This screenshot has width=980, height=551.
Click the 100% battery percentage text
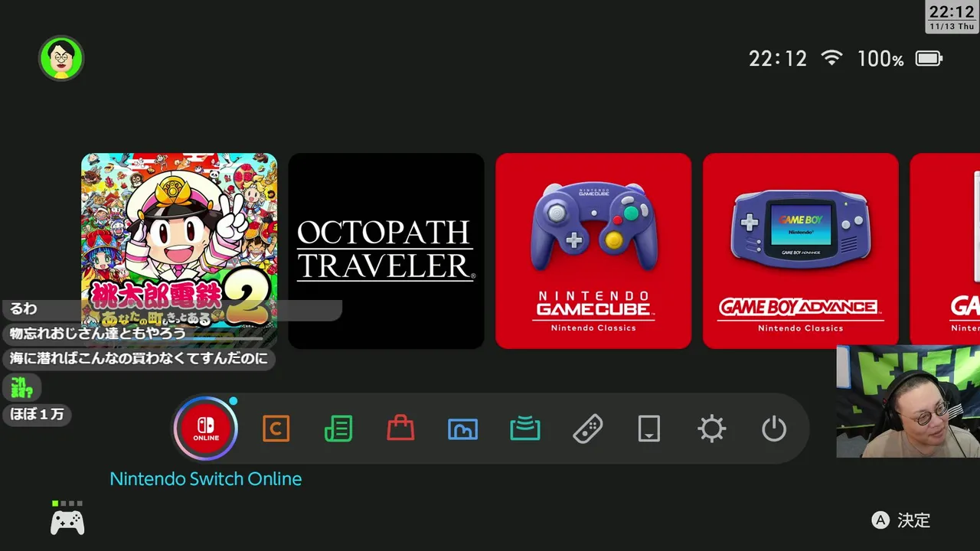[880, 59]
